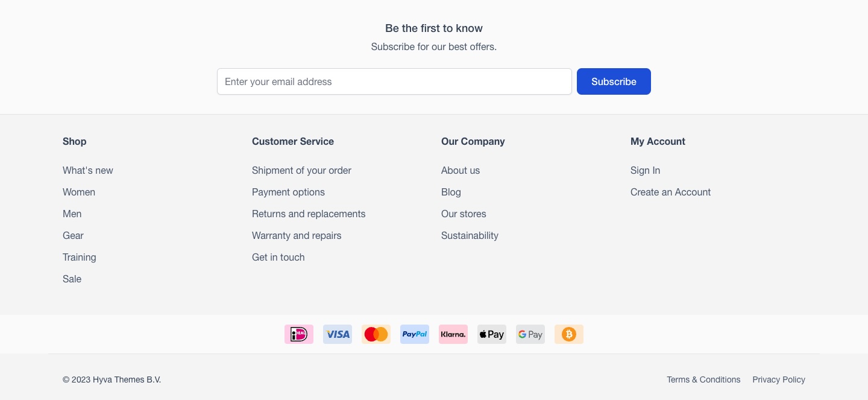The height and width of the screenshot is (400, 868).
Task: Select the Klarna payment icon
Action: (x=453, y=334)
